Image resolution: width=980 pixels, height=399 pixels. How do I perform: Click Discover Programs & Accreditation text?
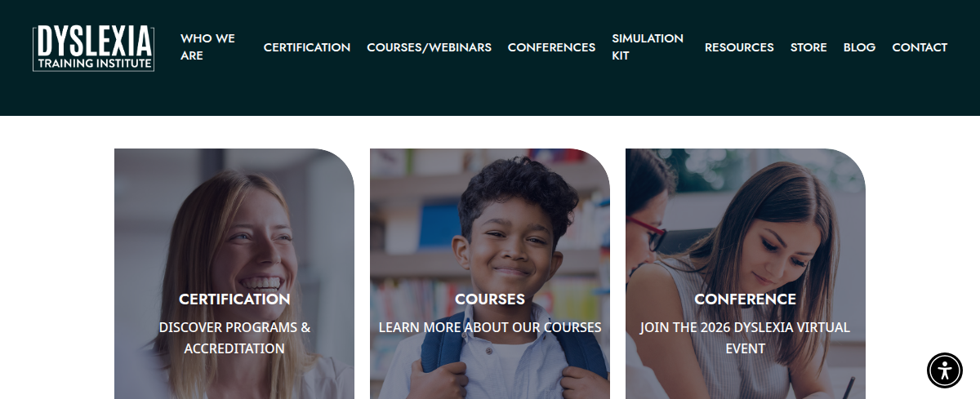(234, 338)
